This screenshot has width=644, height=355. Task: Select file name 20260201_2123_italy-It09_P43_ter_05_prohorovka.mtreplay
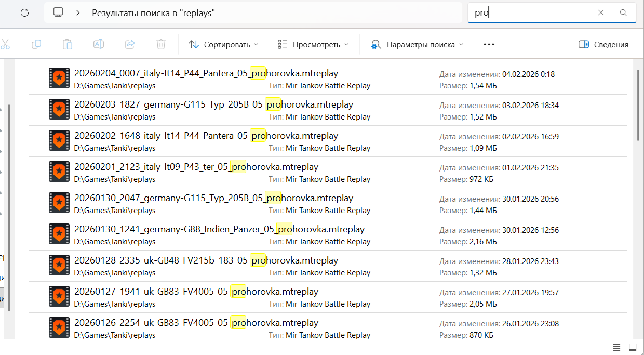click(x=196, y=167)
